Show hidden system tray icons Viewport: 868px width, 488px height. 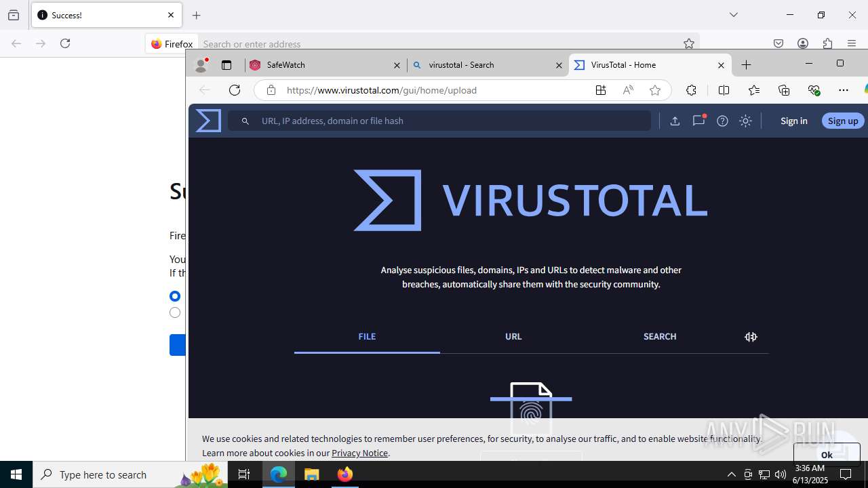(731, 474)
